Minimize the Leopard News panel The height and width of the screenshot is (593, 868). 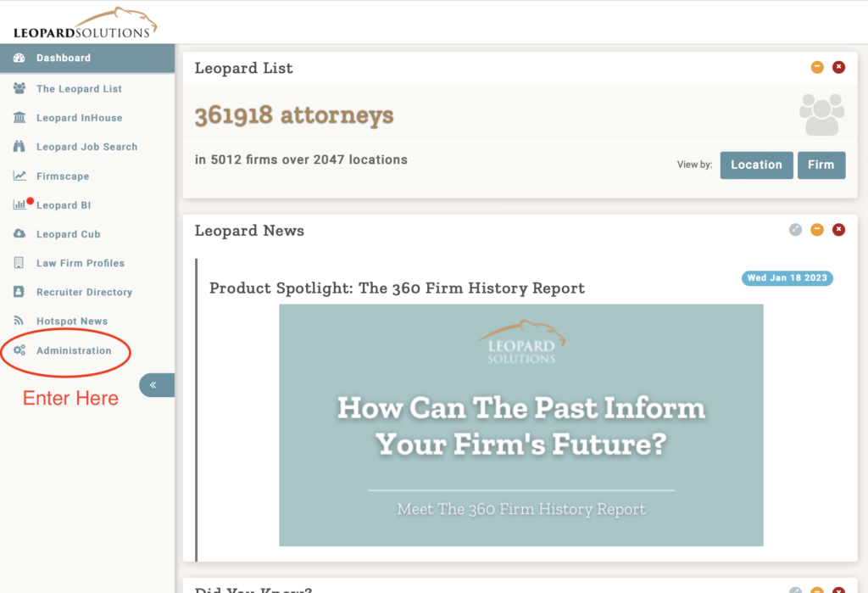[x=817, y=229]
